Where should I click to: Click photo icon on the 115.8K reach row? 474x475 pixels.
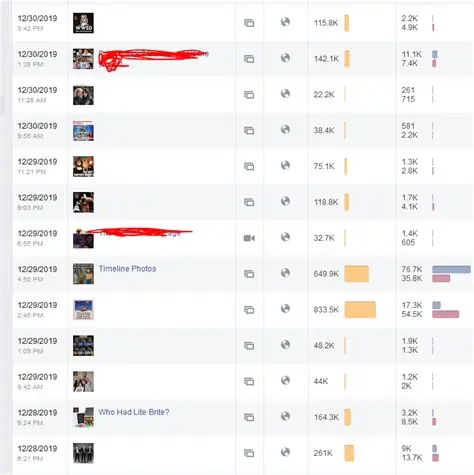(x=249, y=23)
